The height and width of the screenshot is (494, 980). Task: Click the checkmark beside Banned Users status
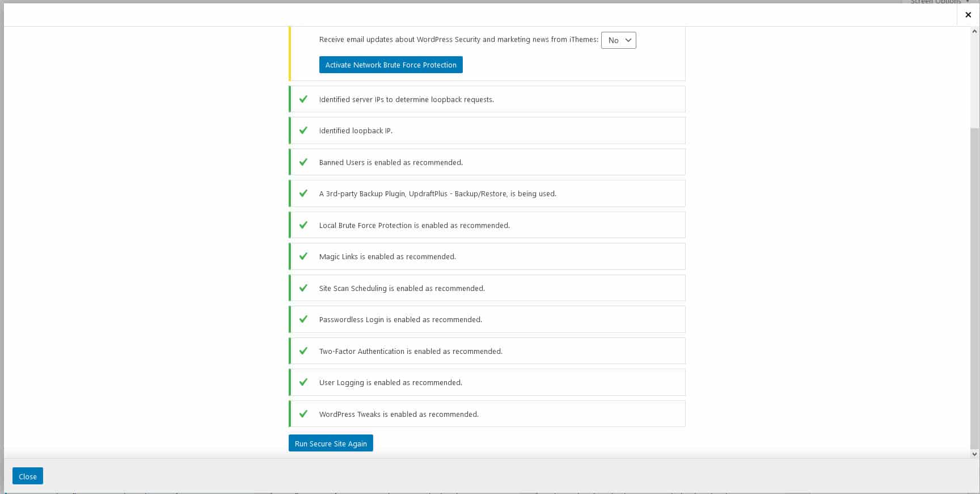tap(303, 162)
